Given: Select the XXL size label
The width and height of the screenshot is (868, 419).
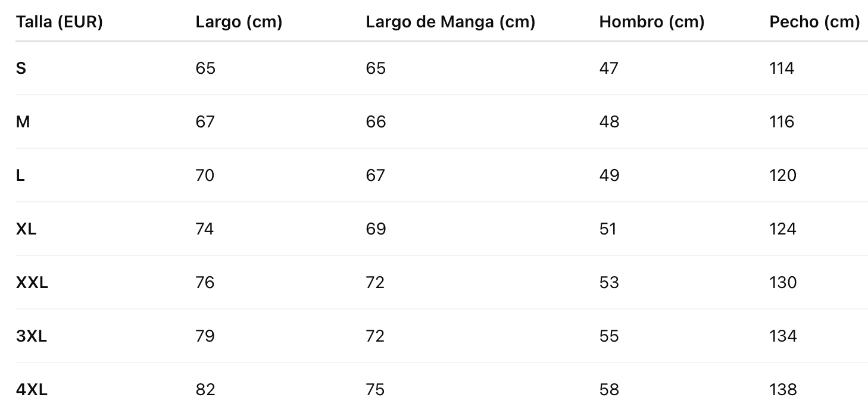Looking at the screenshot, I should [32, 283].
